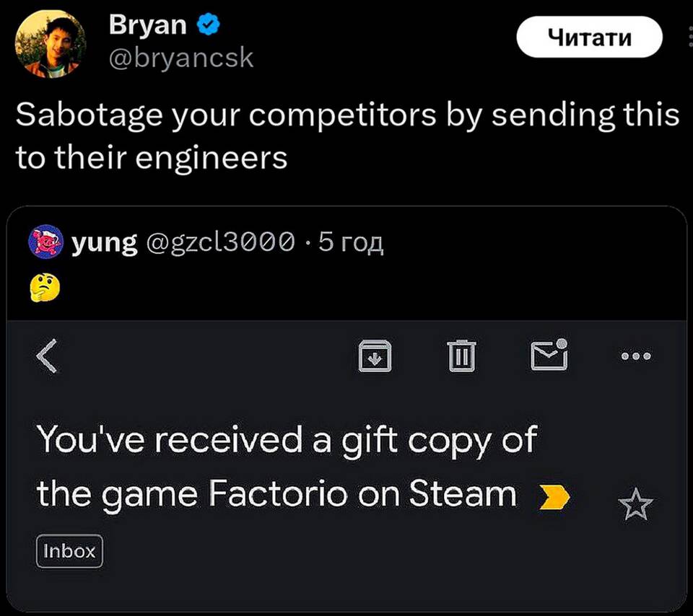The image size is (693, 616).
Task: Open the @bryancsk handle link
Action: pyautogui.click(x=180, y=58)
